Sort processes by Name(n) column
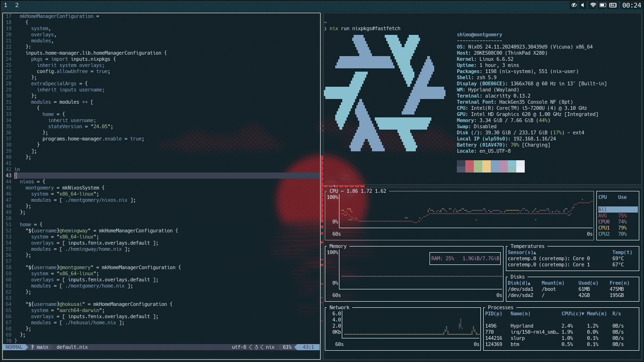Image resolution: width=644 pixels, height=362 pixels. [x=520, y=313]
